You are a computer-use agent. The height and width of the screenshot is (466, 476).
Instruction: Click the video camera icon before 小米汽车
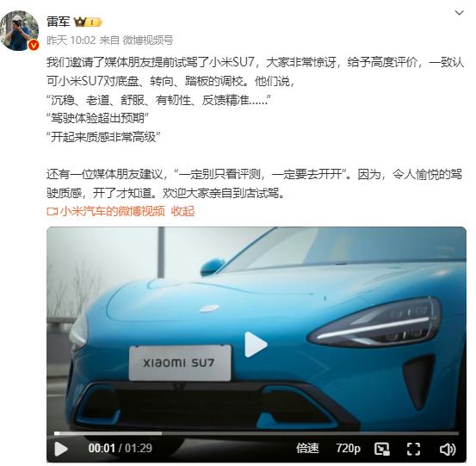[x=53, y=211]
